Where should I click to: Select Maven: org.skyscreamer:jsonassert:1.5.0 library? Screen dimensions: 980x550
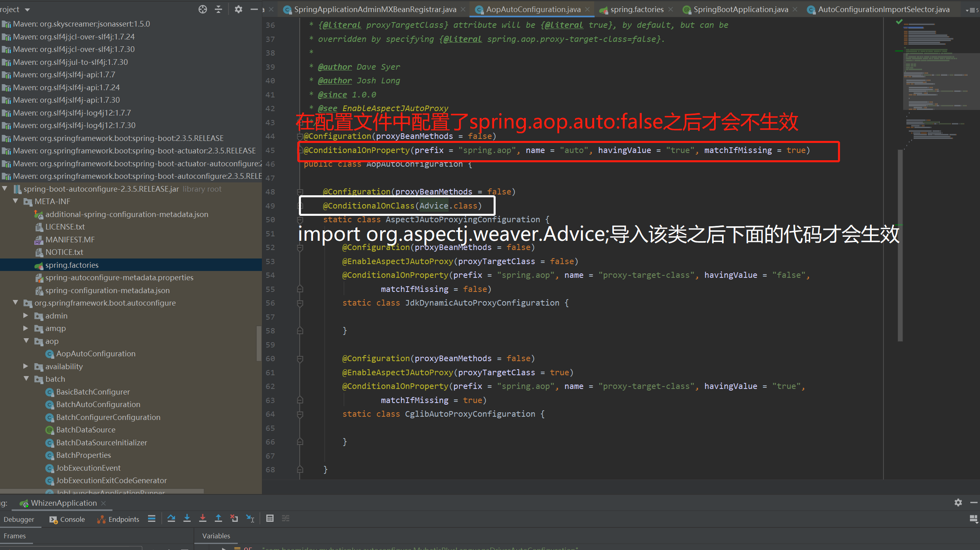(x=81, y=24)
